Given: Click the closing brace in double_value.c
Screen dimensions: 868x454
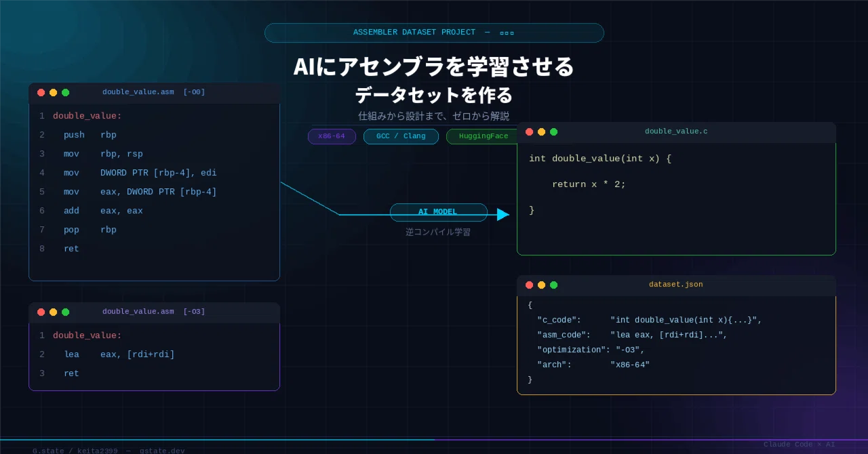Looking at the screenshot, I should point(532,210).
